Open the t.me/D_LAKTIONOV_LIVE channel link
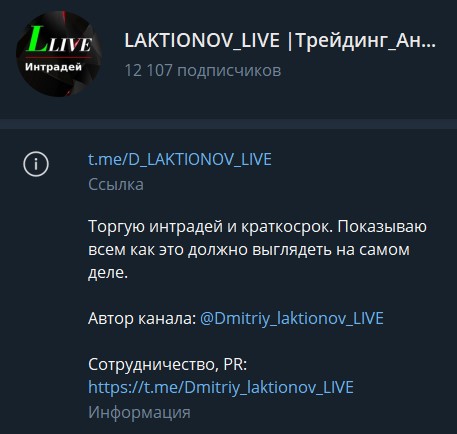The image size is (457, 434). coord(180,159)
